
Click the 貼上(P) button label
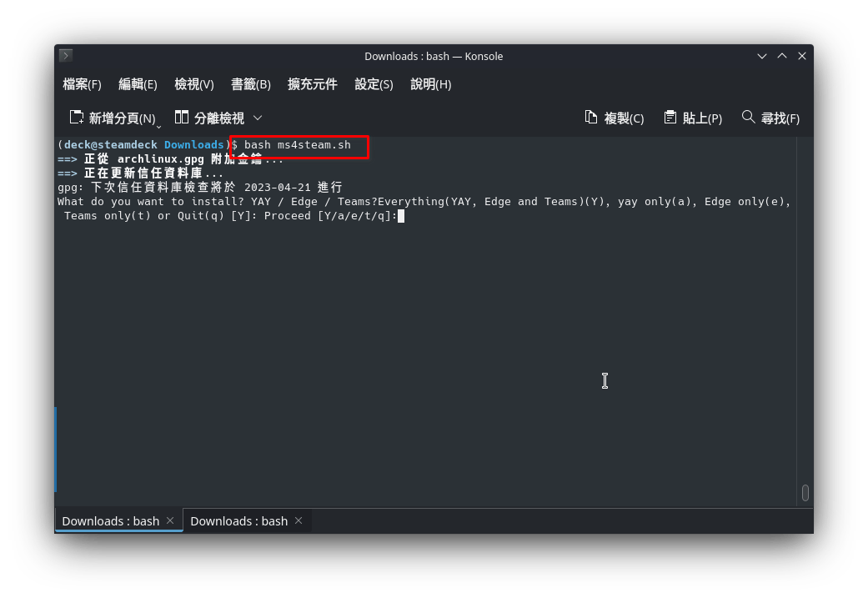(702, 118)
